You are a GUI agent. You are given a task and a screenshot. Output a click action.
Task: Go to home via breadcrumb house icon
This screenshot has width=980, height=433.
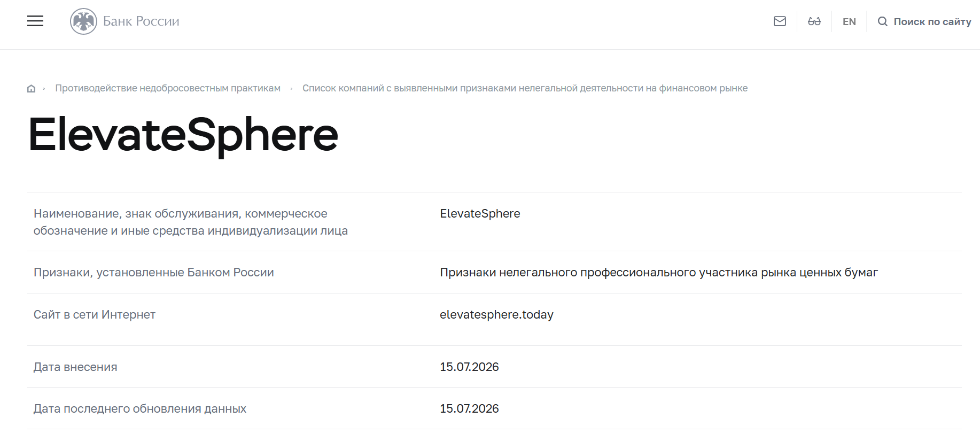32,89
